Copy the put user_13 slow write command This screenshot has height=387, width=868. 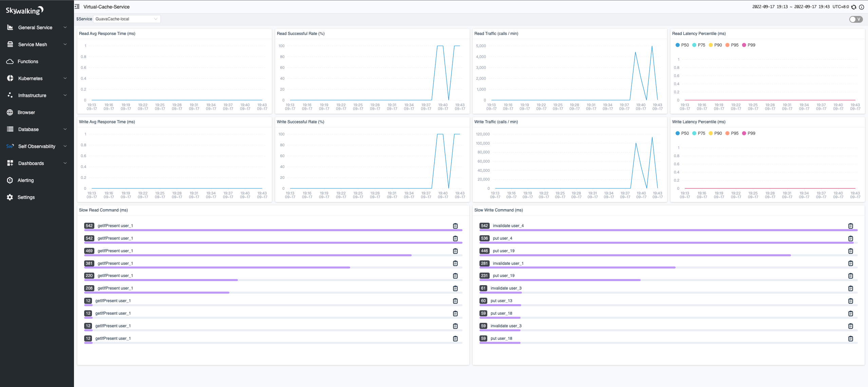coord(850,301)
